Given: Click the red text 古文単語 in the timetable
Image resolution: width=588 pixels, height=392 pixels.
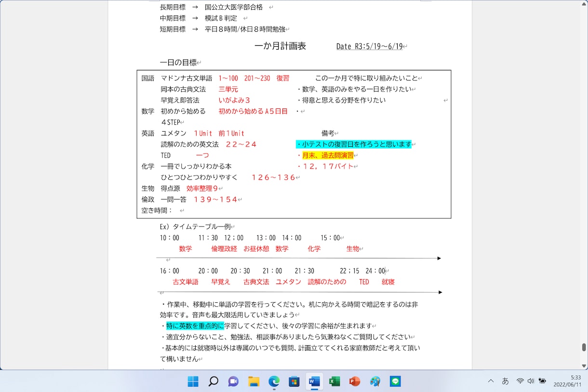Looking at the screenshot, I should tap(186, 282).
